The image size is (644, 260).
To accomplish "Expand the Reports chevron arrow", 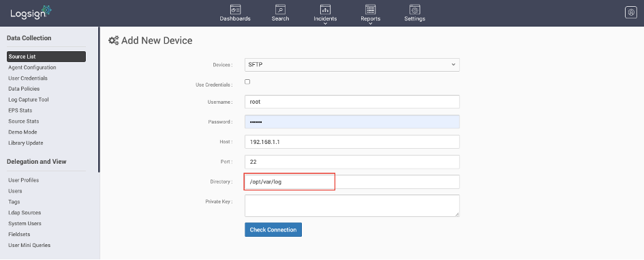I will [371, 24].
